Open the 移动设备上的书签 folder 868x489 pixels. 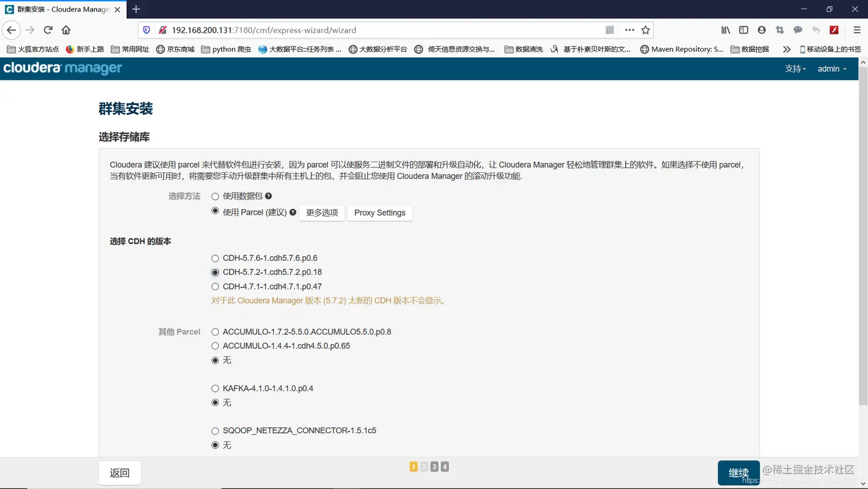click(x=830, y=49)
